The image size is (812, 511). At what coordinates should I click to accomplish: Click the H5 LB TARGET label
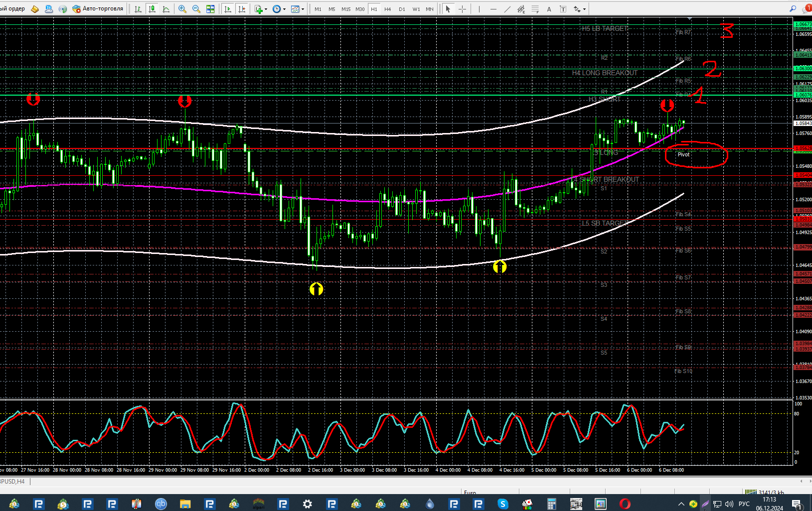tap(605, 29)
